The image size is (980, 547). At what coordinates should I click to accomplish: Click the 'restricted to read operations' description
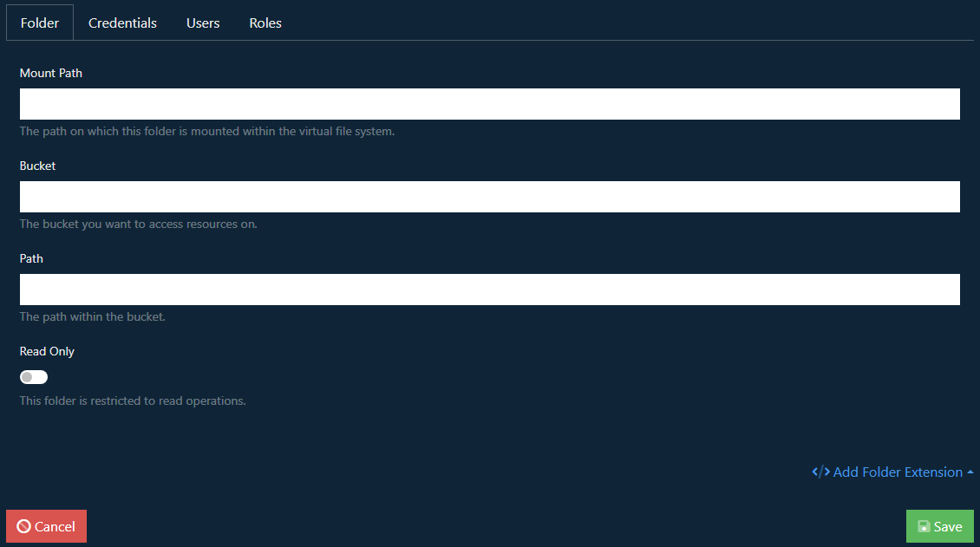pyautogui.click(x=133, y=400)
